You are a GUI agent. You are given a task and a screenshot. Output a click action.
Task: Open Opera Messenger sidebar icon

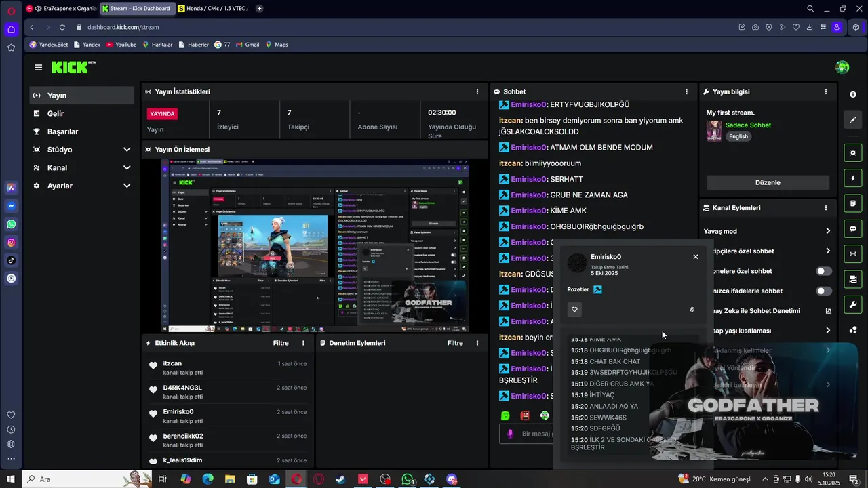coord(12,206)
